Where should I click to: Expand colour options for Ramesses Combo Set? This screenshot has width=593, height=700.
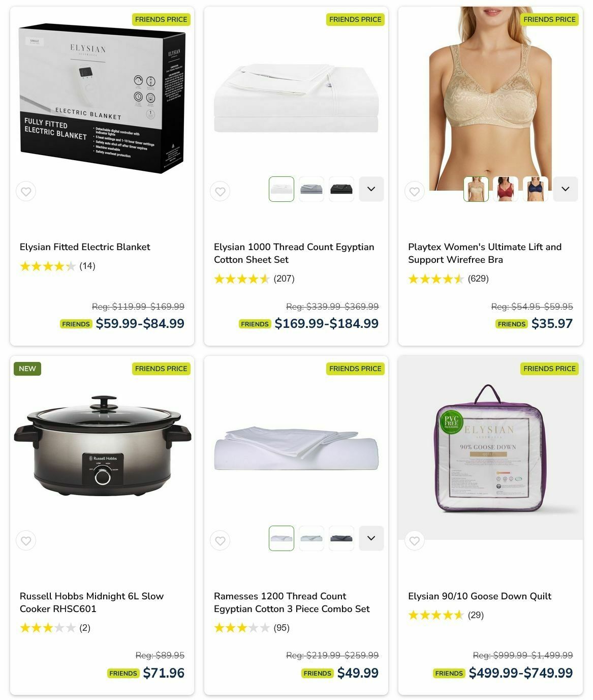point(371,538)
